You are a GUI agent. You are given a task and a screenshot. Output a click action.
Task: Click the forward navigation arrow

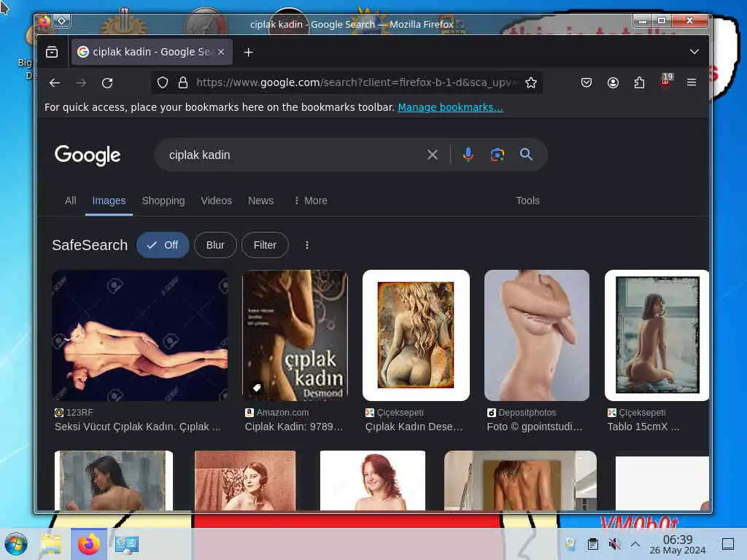pos(81,83)
